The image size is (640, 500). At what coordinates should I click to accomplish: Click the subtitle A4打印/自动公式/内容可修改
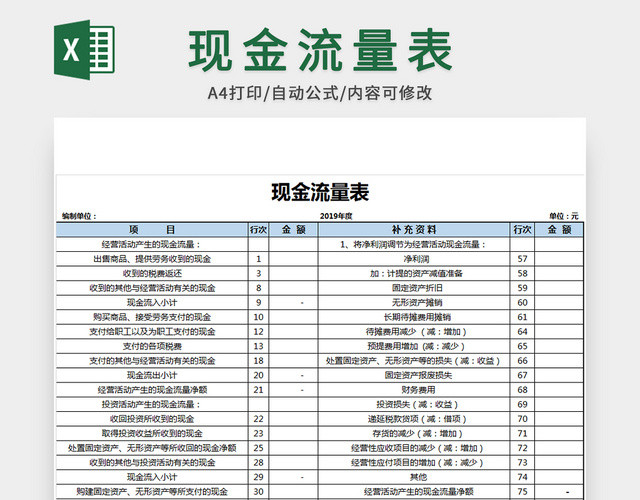pyautogui.click(x=320, y=93)
